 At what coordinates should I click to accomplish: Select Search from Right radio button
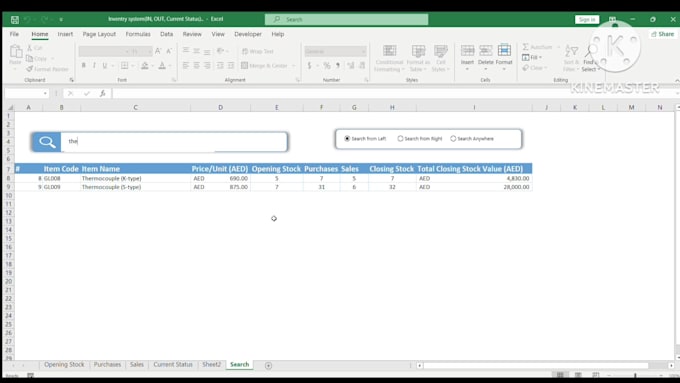pos(400,139)
